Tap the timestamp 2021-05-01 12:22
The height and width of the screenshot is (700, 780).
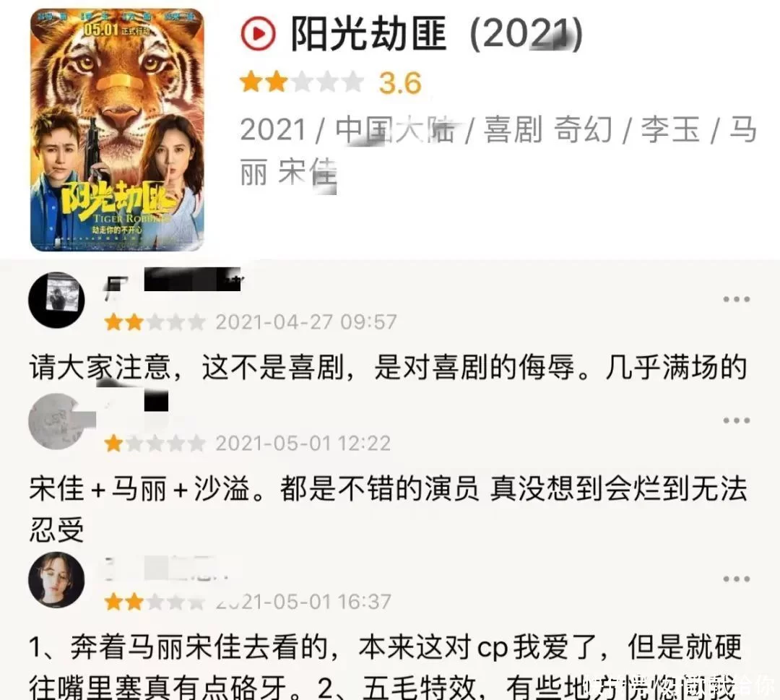tap(303, 444)
